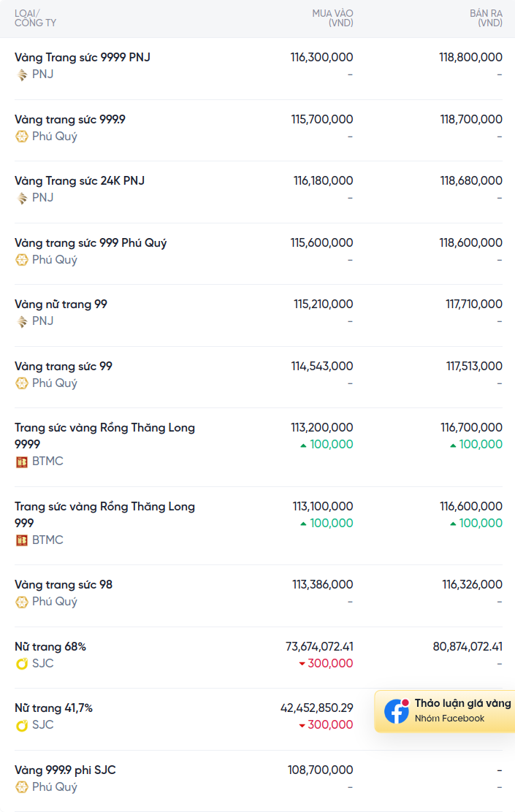Click the Phú Quý logo under Vàng trang sức 999.9
This screenshot has width=515, height=812.
pos(22,137)
